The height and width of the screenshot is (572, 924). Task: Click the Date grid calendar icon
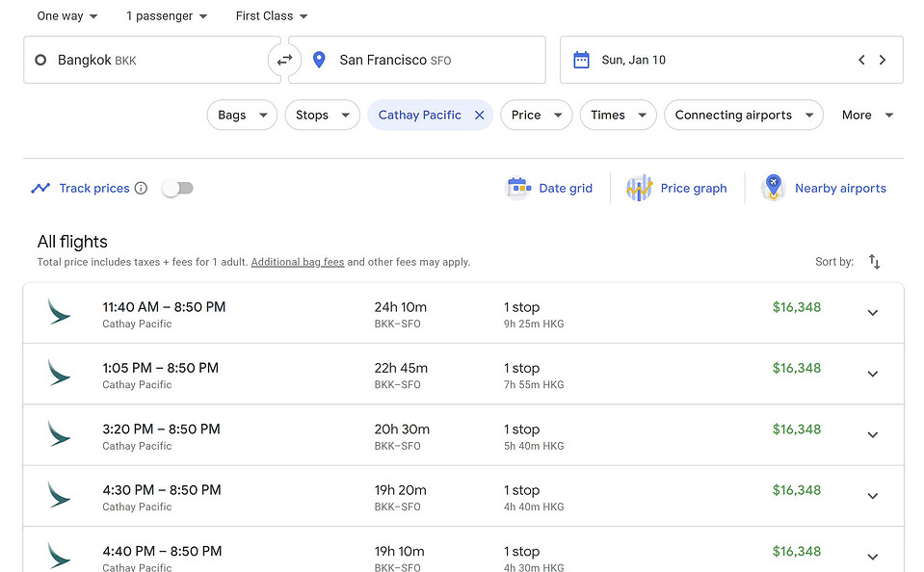click(x=518, y=189)
